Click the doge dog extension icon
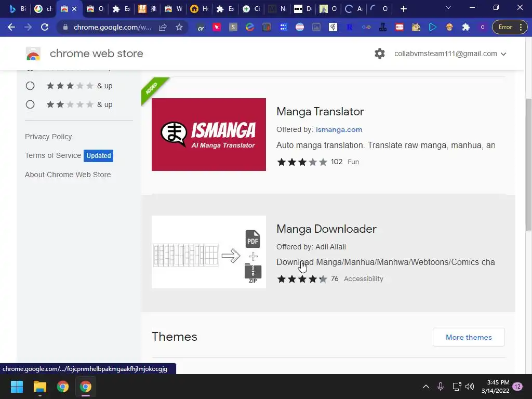Viewport: 532px width, 399px height. [416, 27]
